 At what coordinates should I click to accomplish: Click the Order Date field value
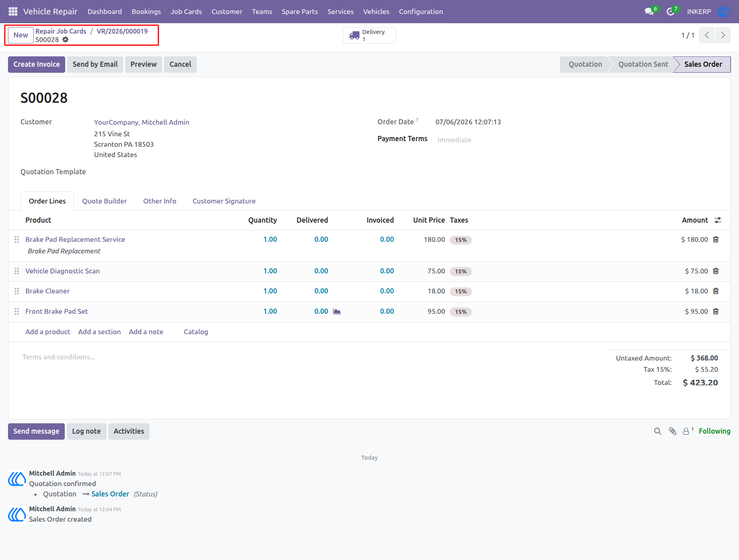(x=468, y=122)
